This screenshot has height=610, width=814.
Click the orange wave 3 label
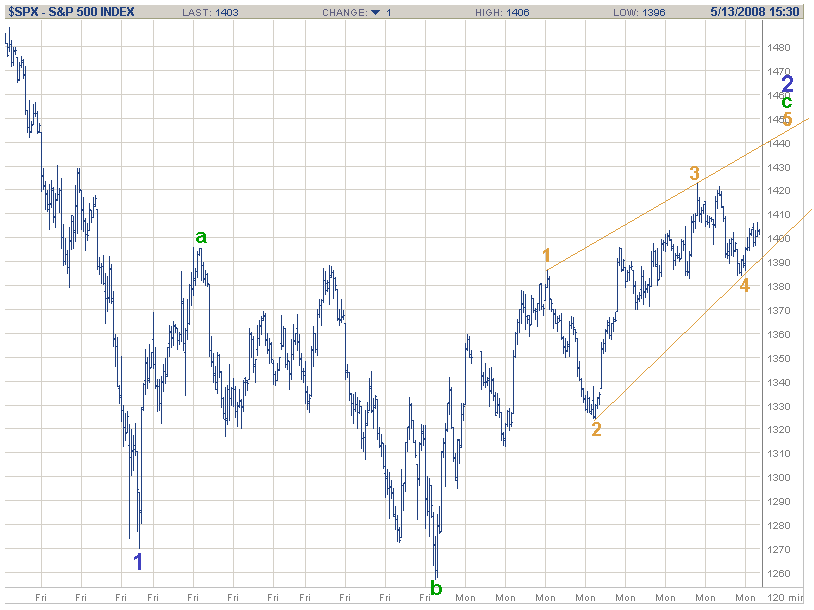(695, 173)
